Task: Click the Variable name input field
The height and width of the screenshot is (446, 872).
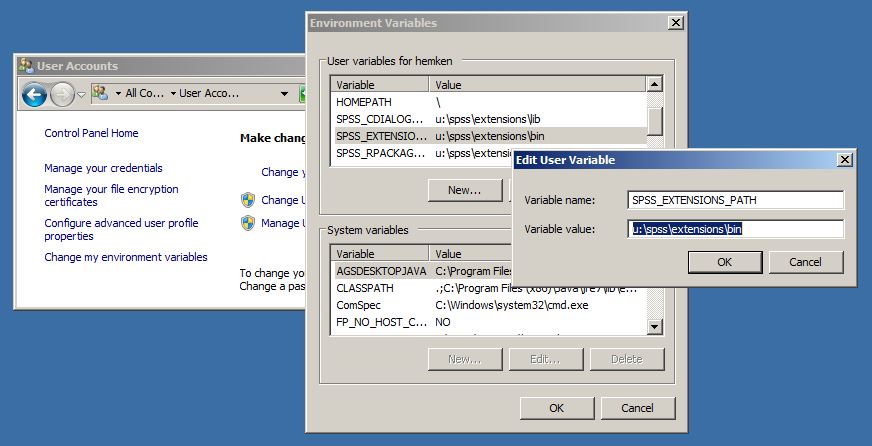Action: tap(735, 200)
